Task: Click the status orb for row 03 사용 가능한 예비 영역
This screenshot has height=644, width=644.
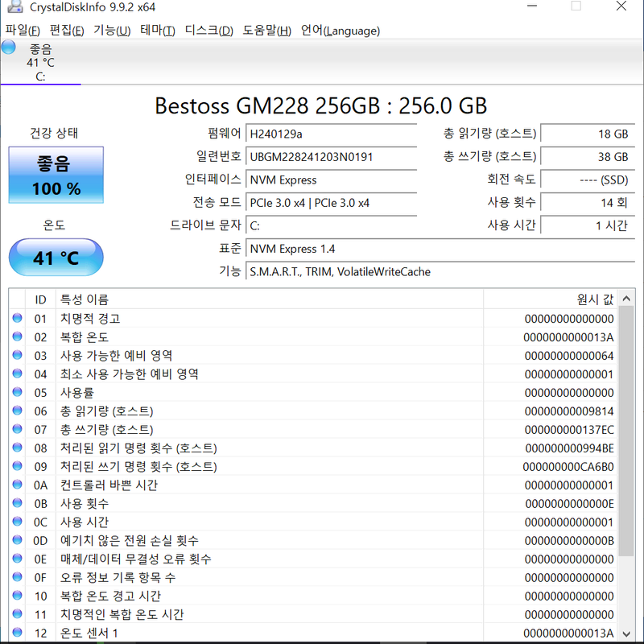Action: (17, 355)
